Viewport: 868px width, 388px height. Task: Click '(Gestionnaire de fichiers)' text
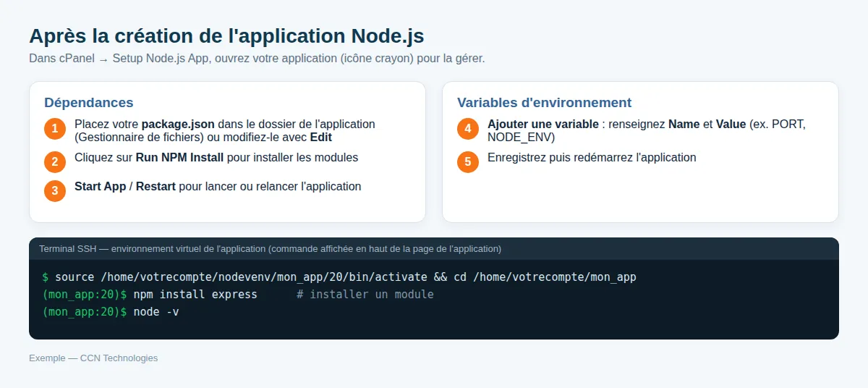pos(138,137)
